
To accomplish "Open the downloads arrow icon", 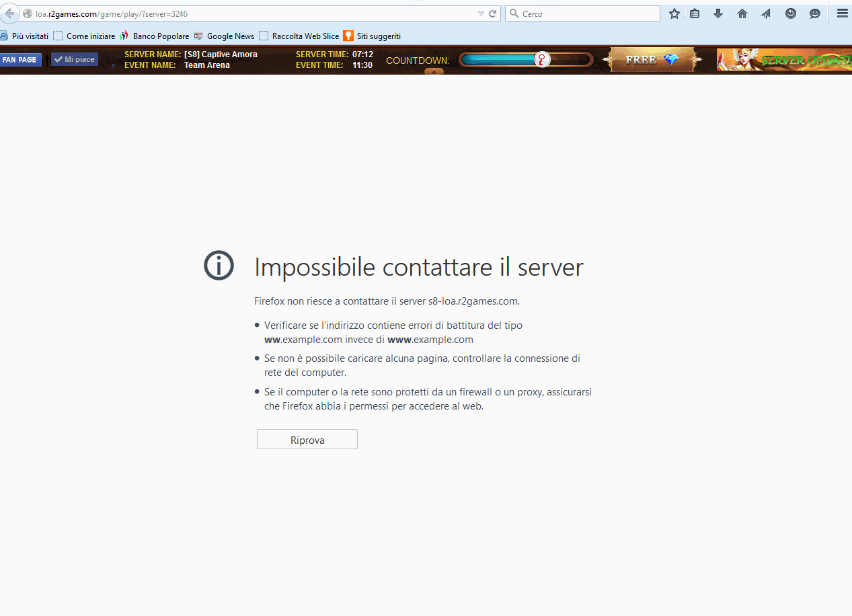I will click(x=718, y=13).
